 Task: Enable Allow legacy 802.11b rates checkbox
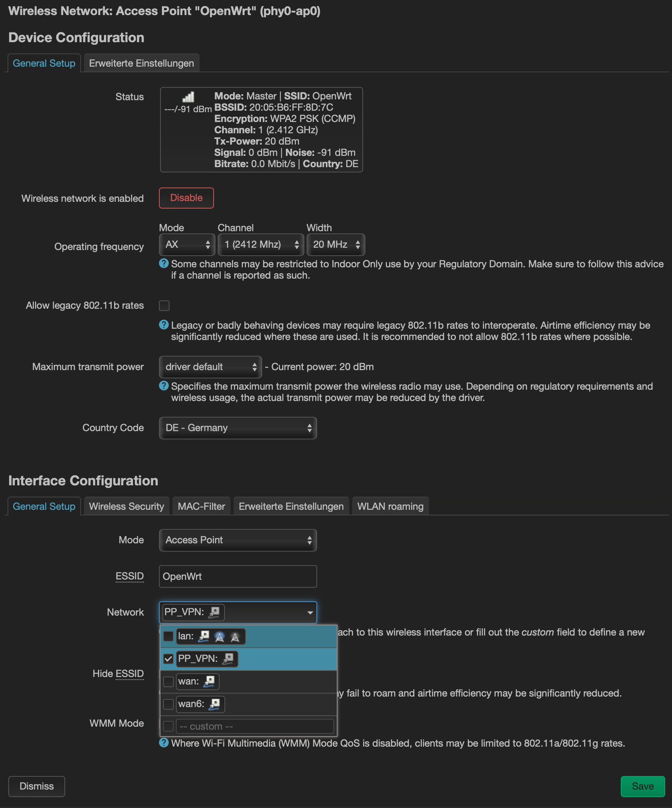pyautogui.click(x=164, y=305)
